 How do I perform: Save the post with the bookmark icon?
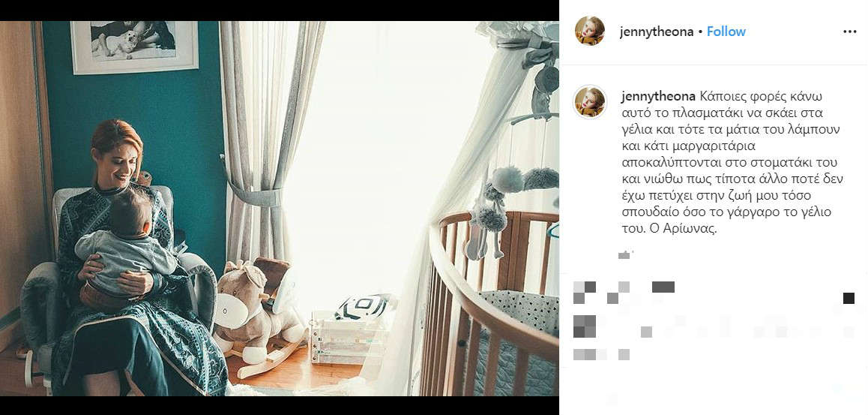pyautogui.click(x=849, y=298)
